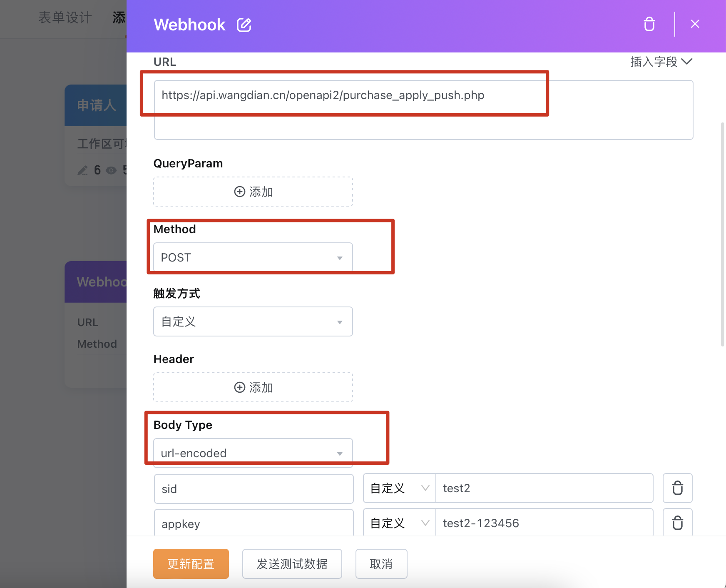Viewport: 726px width, 588px height.
Task: Click the panel vertical scrollbar
Action: click(x=723, y=234)
